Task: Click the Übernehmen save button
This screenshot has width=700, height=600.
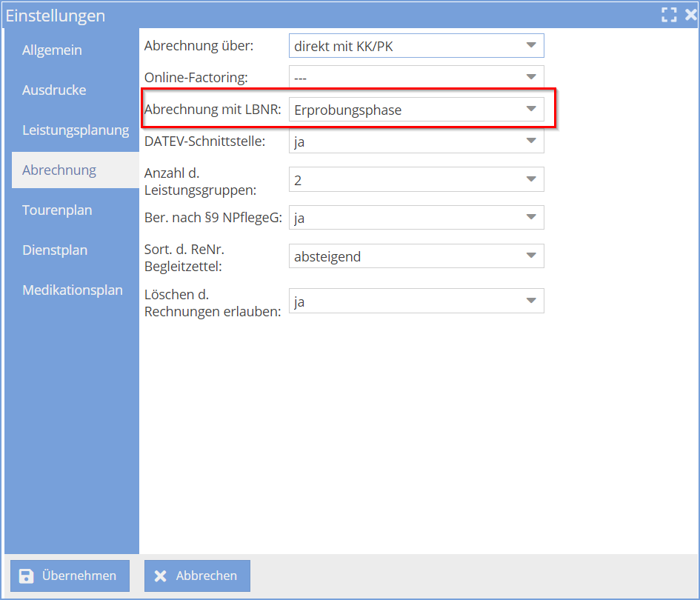Action: [70, 576]
